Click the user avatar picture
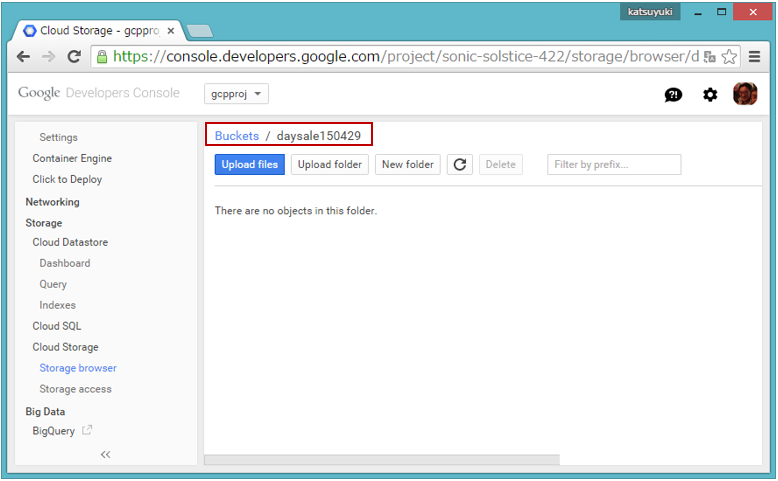This screenshot has width=778, height=481. (x=745, y=94)
